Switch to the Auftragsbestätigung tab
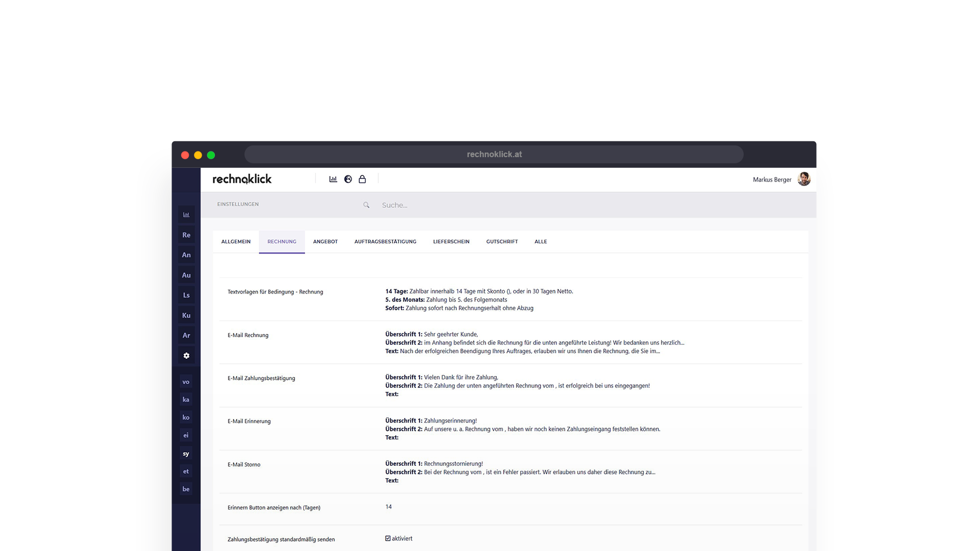Screen dimensions: 980x551 click(385, 242)
